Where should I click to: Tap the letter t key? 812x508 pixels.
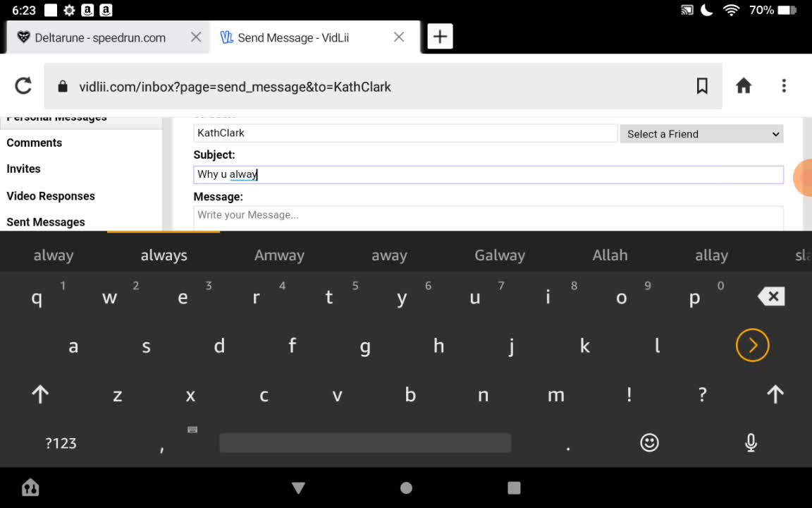point(328,298)
